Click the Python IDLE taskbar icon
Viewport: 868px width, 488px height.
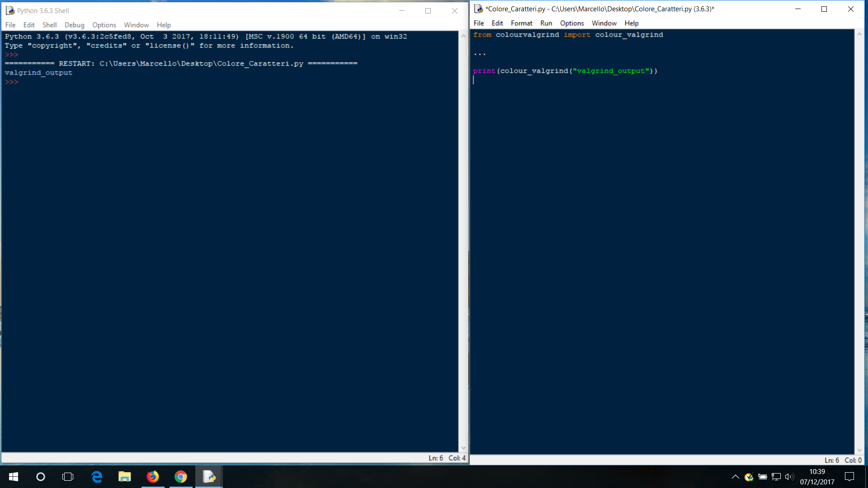click(209, 477)
